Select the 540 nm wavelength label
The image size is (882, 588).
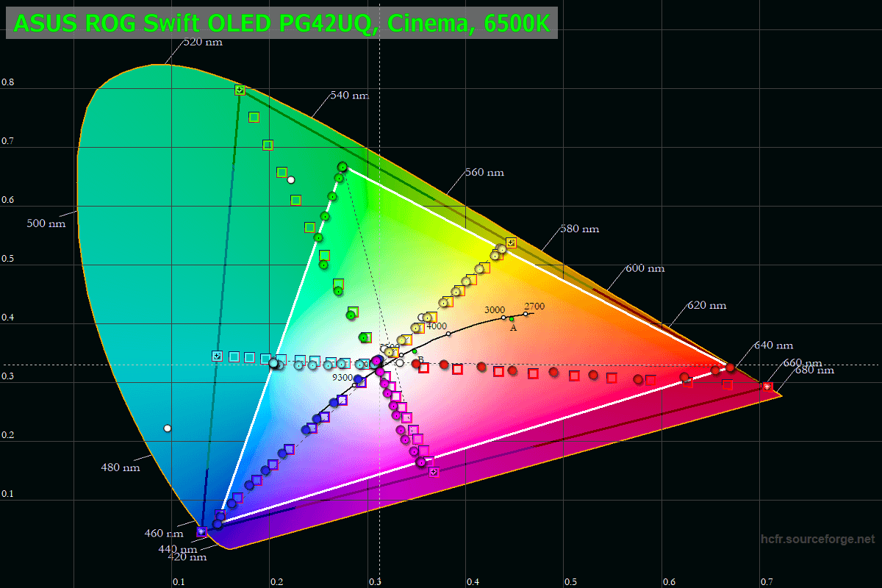[x=350, y=96]
